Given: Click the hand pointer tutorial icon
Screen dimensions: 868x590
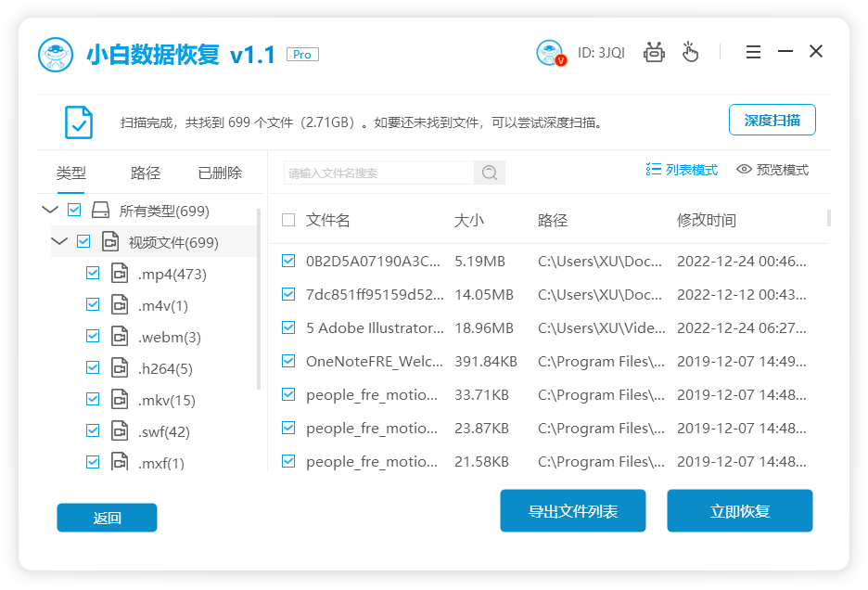Looking at the screenshot, I should (x=690, y=53).
